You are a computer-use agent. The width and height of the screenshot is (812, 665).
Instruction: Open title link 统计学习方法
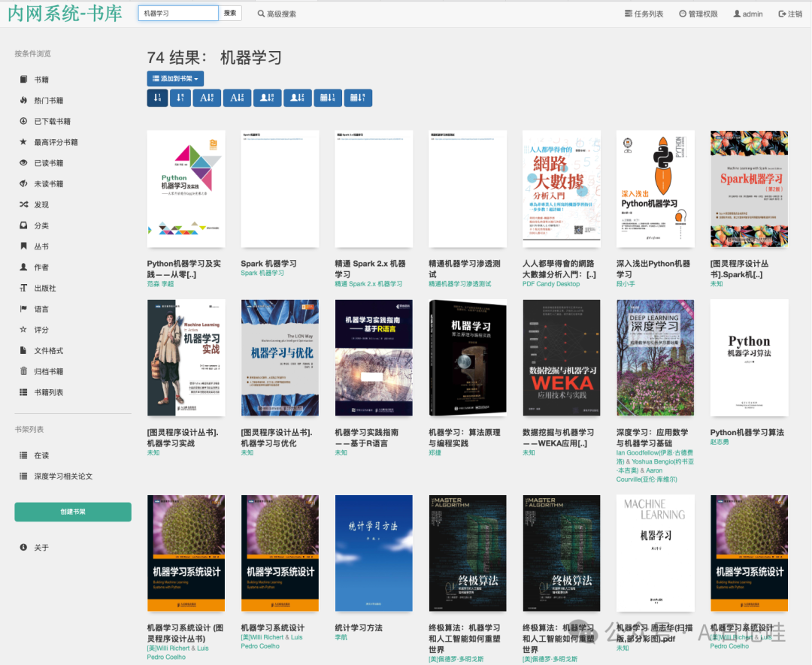click(359, 627)
